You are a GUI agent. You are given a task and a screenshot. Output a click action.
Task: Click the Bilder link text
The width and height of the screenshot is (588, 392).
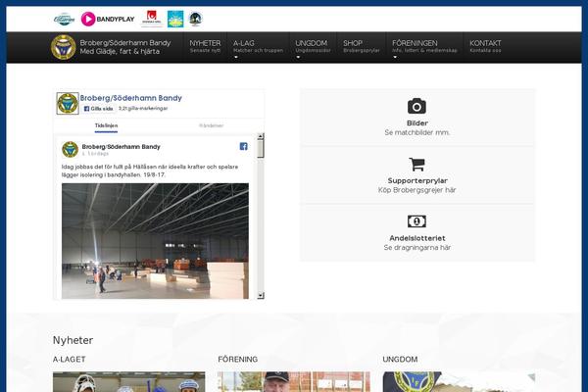417,123
